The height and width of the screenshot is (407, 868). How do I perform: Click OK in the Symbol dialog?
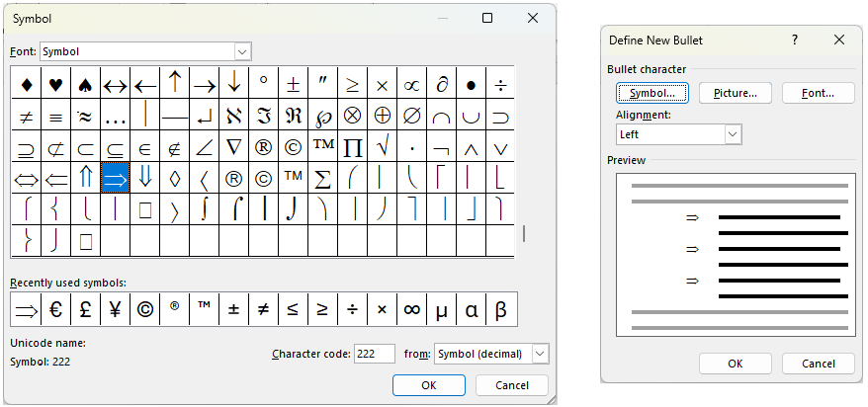tap(429, 385)
